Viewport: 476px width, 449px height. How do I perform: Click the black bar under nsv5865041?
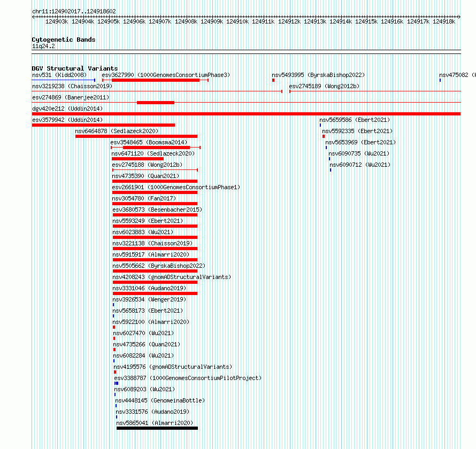pos(157,428)
